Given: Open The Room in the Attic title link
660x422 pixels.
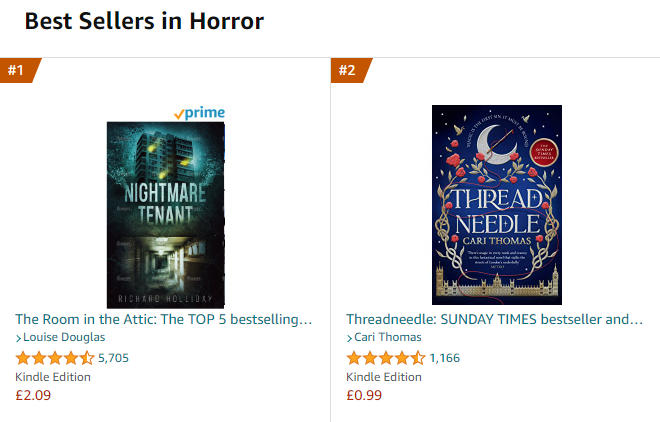Looking at the screenshot, I should [x=163, y=319].
